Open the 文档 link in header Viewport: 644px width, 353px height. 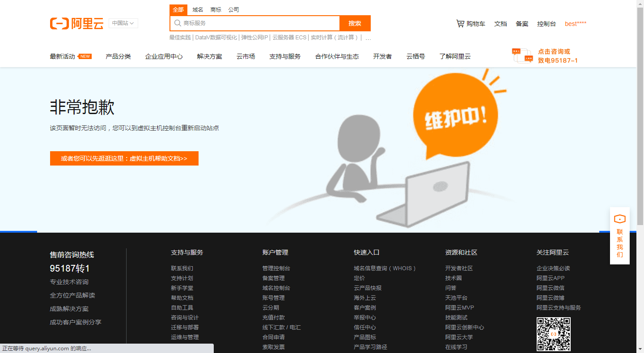(500, 24)
